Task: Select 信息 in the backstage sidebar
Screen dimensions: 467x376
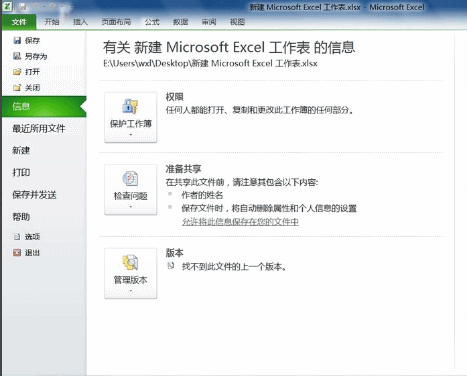Action: tap(44, 107)
